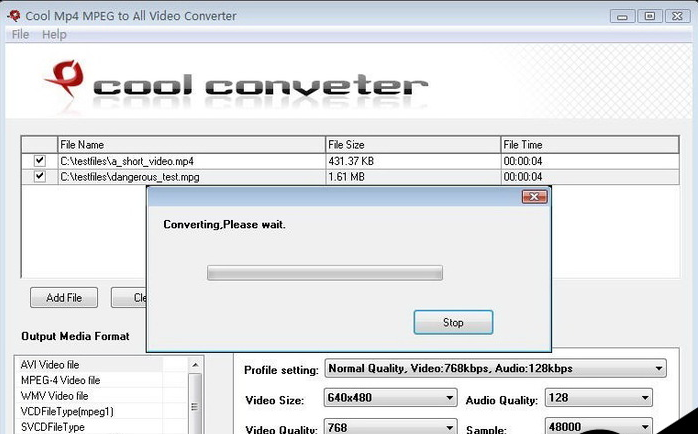This screenshot has width=699, height=434.
Task: Click the partially hidden Clear button
Action: pyautogui.click(x=129, y=298)
